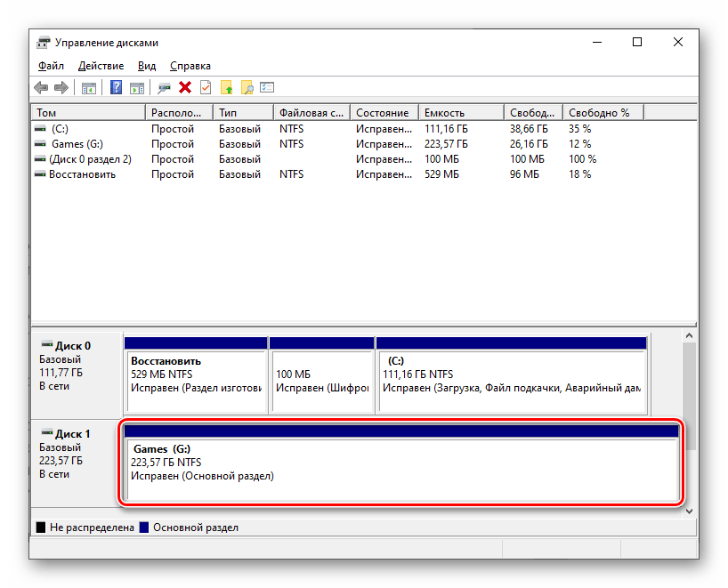This screenshot has width=728, height=588.
Task: Select the Восстановить partition on Диск 0
Action: click(195, 375)
